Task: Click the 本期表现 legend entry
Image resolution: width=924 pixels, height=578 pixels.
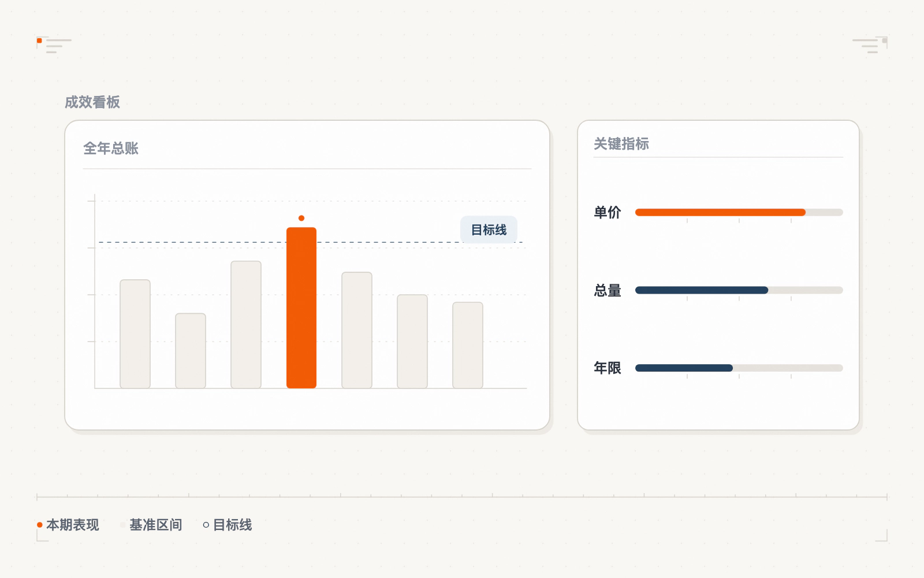Action: click(x=68, y=525)
